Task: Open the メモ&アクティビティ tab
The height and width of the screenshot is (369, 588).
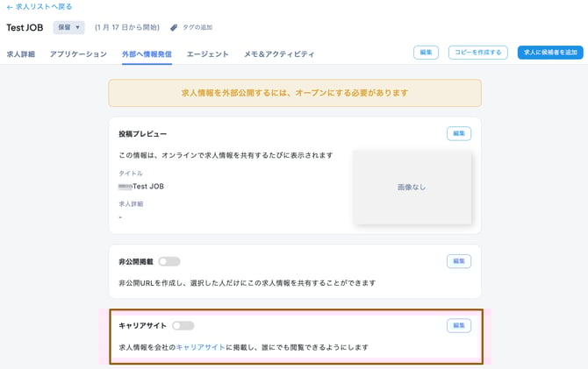Action: [279, 54]
